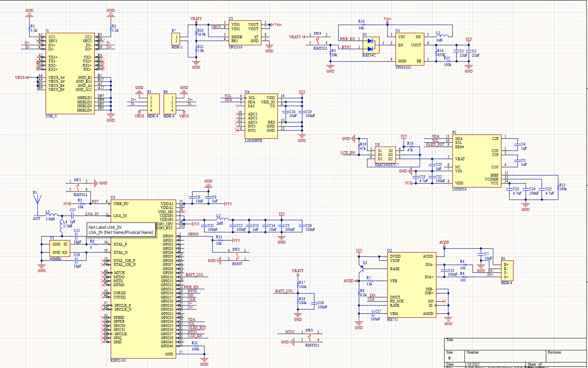Select resistor R11 100k at GPIO46
The width and height of the screenshot is (588, 368).
(196, 346)
